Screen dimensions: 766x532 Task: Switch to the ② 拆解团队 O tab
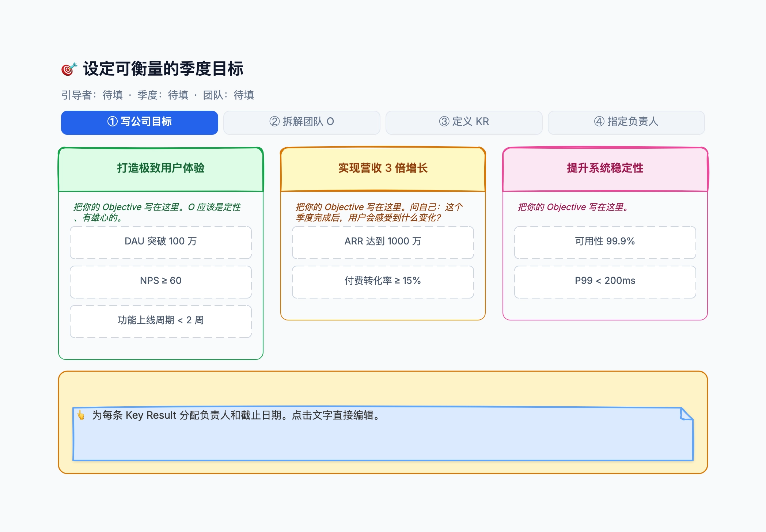302,122
